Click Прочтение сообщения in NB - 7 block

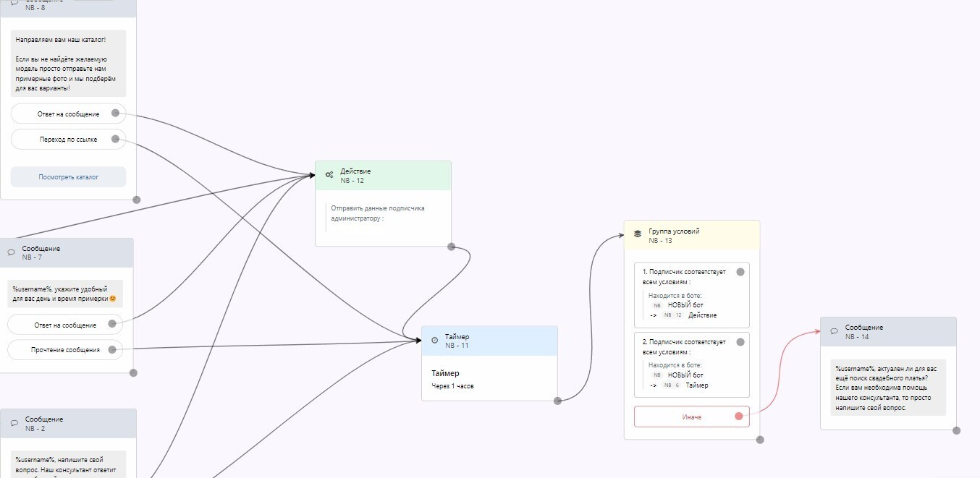65,350
